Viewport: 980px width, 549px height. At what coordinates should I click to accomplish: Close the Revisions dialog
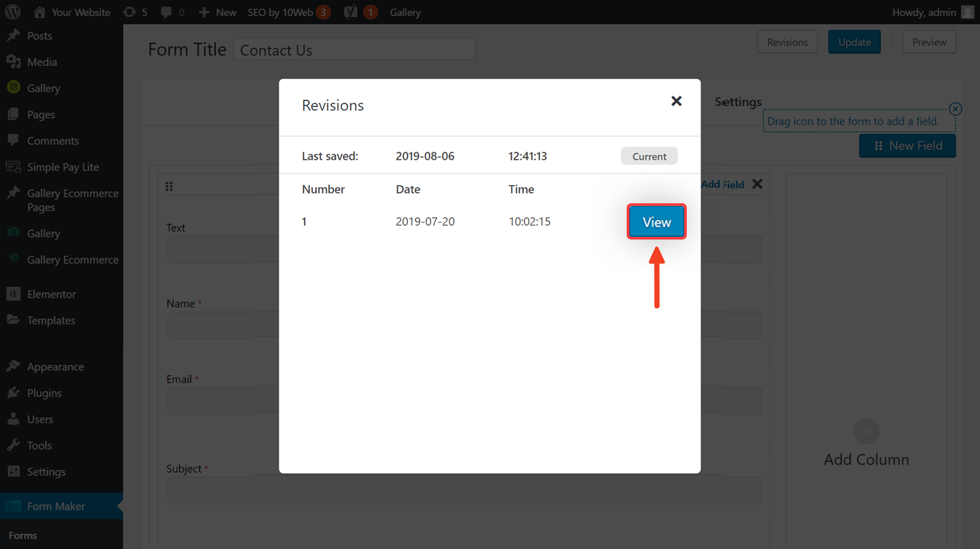pyautogui.click(x=676, y=101)
